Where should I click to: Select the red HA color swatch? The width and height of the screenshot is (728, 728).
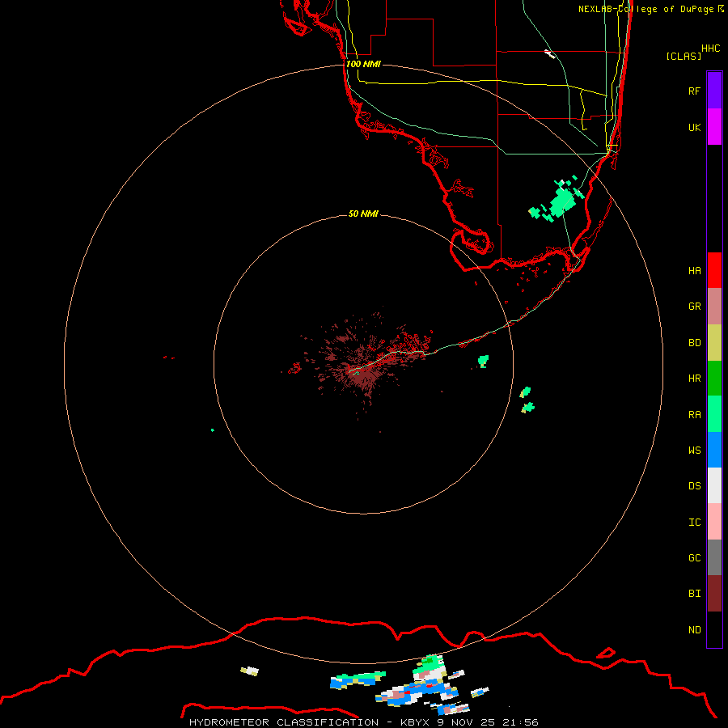coord(714,270)
